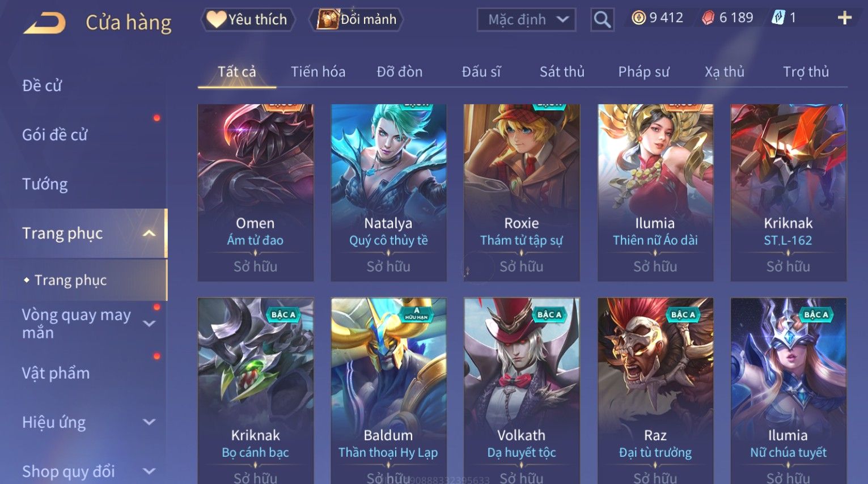Select the Volkath Dạ huyết tộc skin
This screenshot has width=868, height=484.
522,391
